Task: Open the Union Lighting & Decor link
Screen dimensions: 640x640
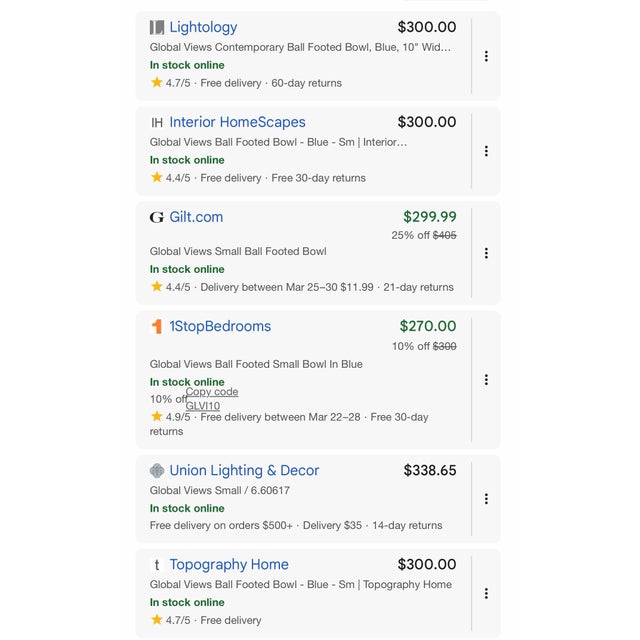Action: (x=244, y=470)
